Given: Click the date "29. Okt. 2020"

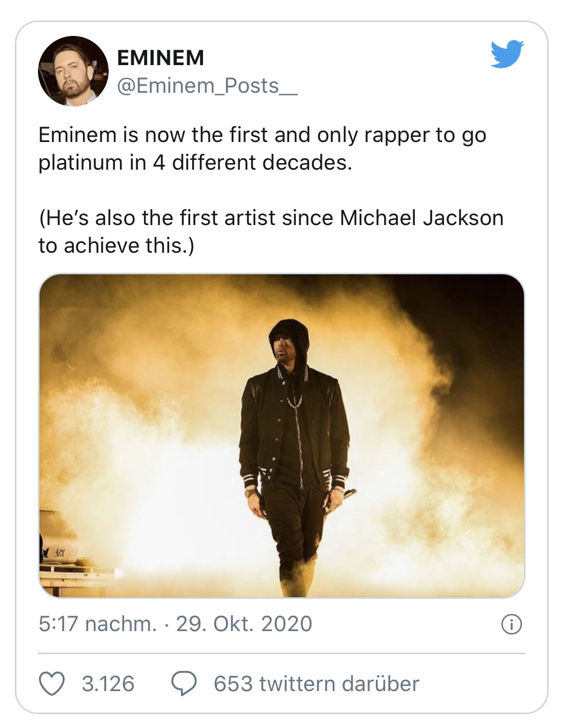Looking at the screenshot, I should click(x=244, y=624).
